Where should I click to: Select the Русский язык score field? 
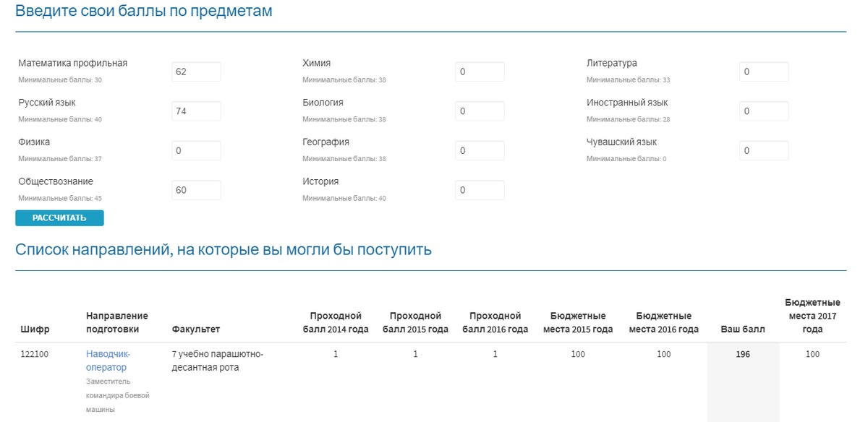coord(196,111)
